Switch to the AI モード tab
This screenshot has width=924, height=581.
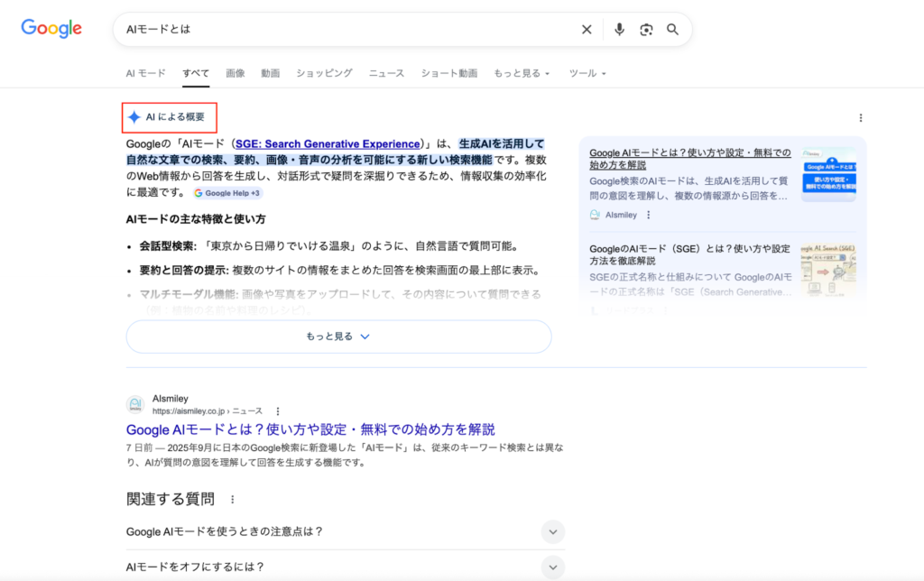[x=145, y=73]
